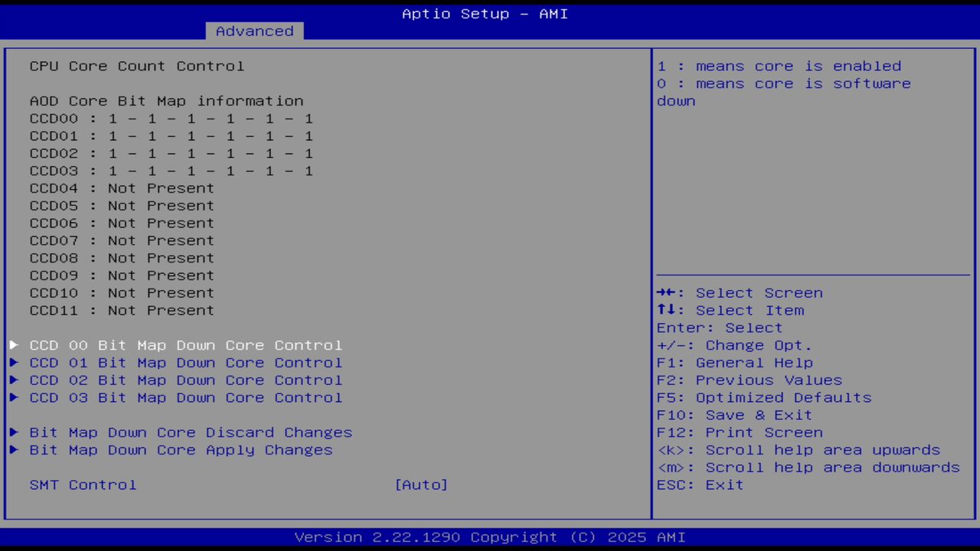Click the F10 Save and Exit help entry

(x=733, y=415)
